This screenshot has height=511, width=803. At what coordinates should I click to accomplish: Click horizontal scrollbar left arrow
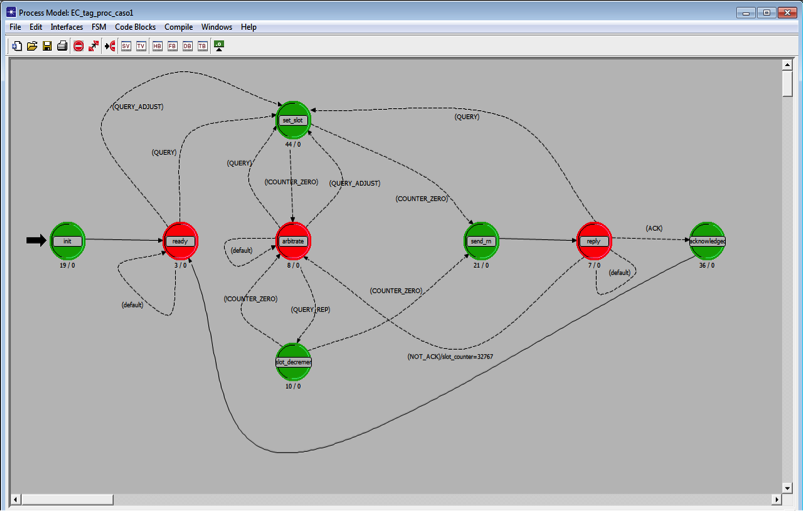pos(16,499)
